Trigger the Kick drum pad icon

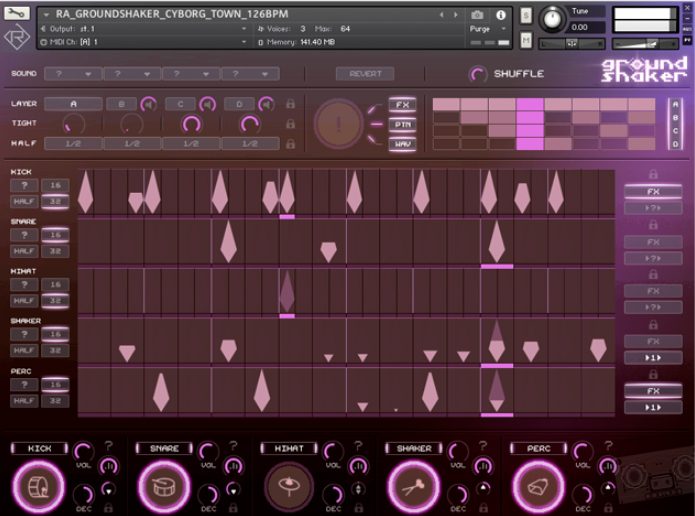click(x=39, y=487)
